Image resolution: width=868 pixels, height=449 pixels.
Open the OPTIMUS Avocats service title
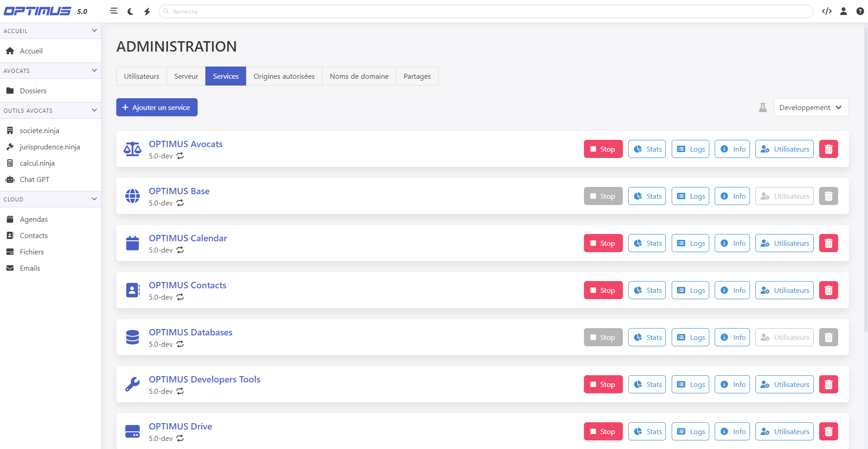coord(185,144)
